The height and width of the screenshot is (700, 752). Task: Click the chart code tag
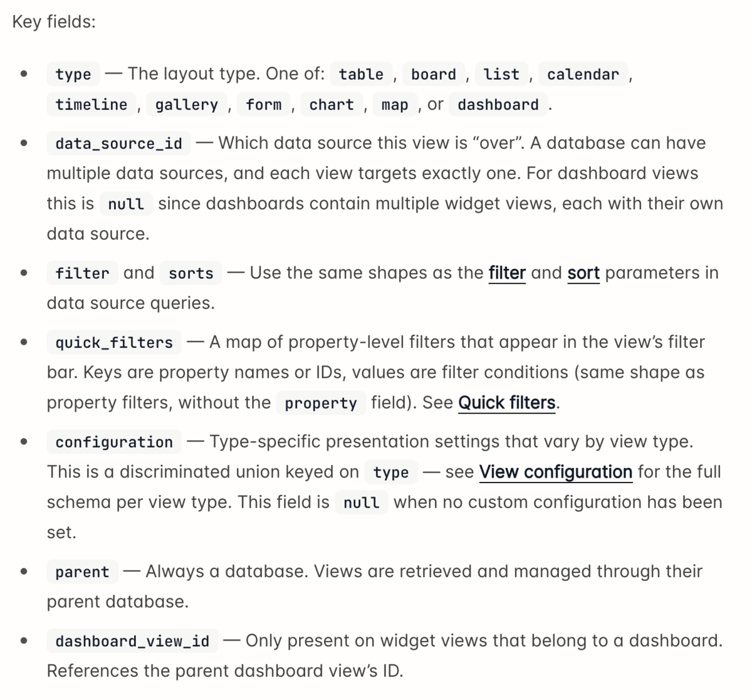[x=332, y=104]
